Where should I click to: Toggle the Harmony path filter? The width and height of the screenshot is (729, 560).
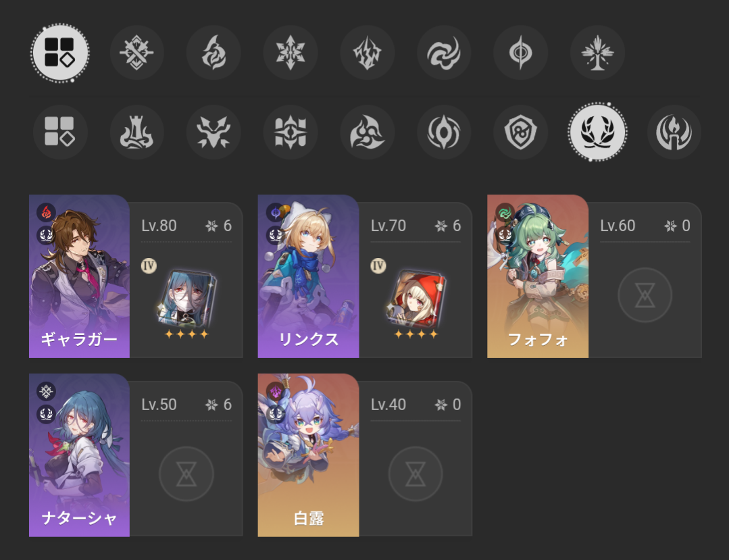pos(368,132)
